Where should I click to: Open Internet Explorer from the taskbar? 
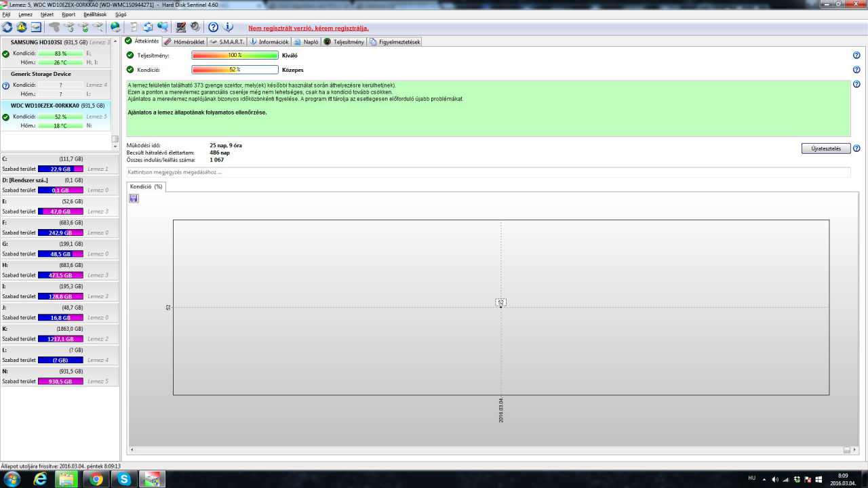pyautogui.click(x=40, y=479)
